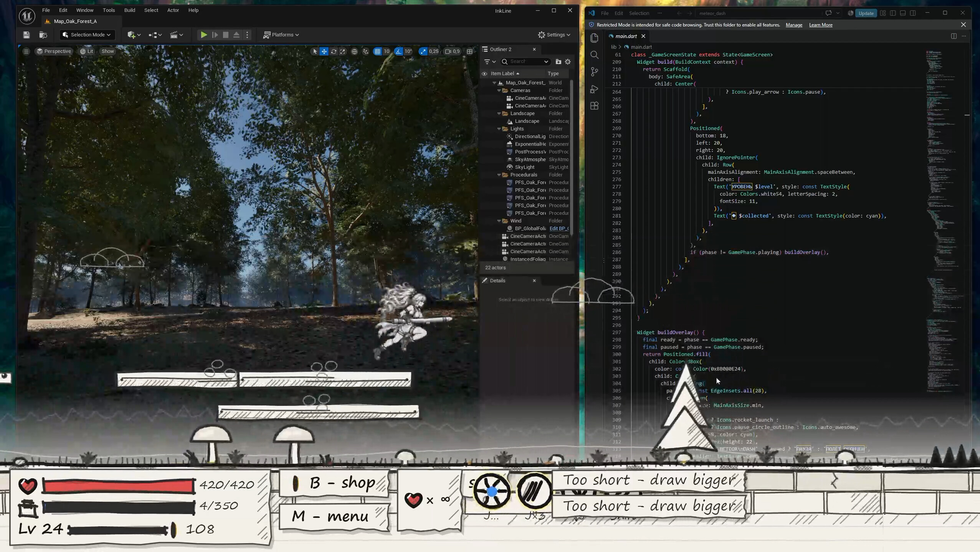Viewport: 980px width, 552px height.
Task: Open the camera speed 0,9 setting
Action: point(452,51)
